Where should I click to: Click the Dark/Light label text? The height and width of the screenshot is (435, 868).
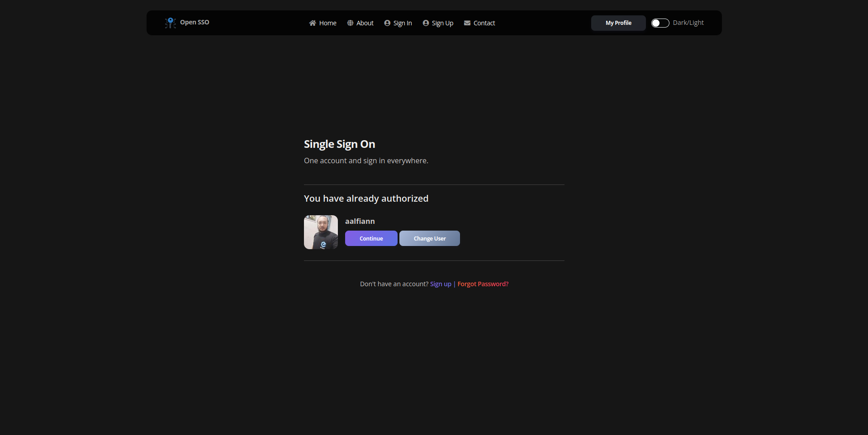(x=688, y=23)
